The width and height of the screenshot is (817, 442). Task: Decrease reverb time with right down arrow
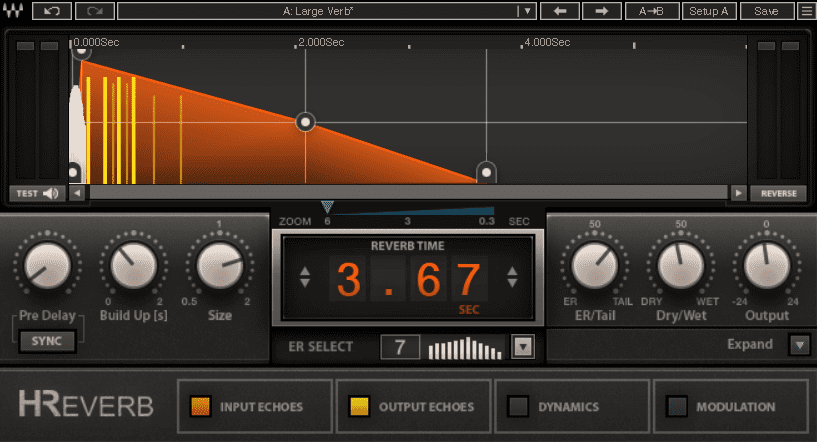click(512, 283)
